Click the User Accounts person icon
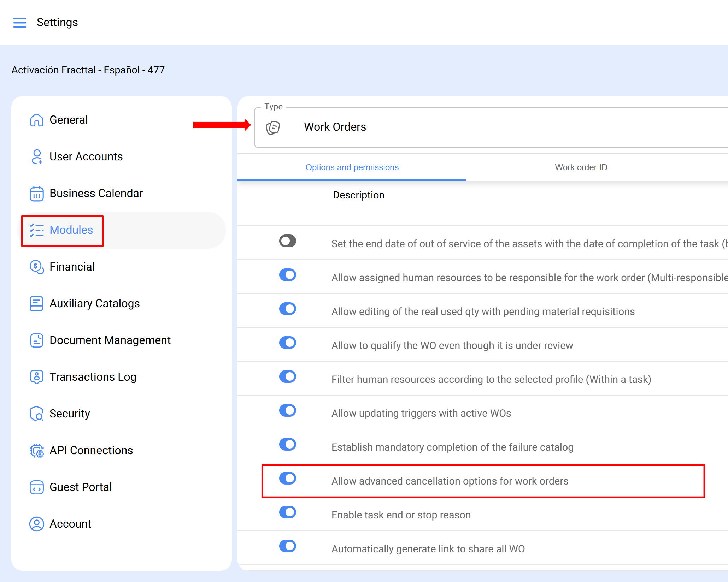The width and height of the screenshot is (728, 582). click(x=36, y=157)
